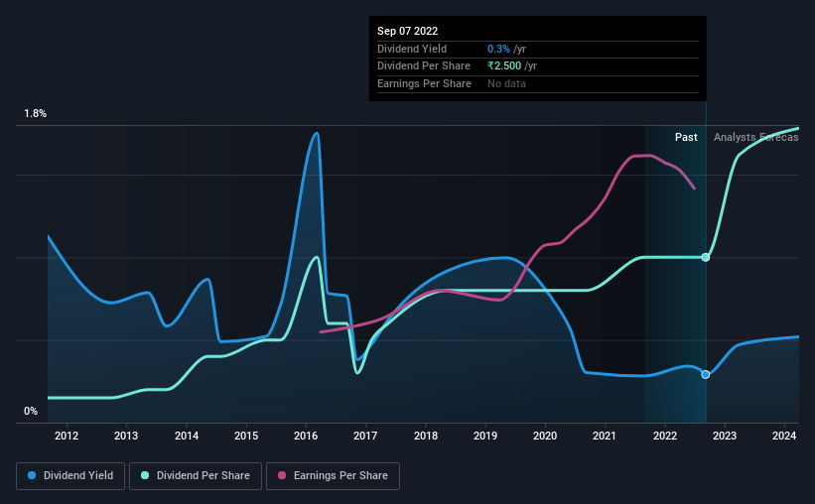Screen dimensions: 815x504
Task: Click the 1.8% y-axis label
Action: point(36,113)
